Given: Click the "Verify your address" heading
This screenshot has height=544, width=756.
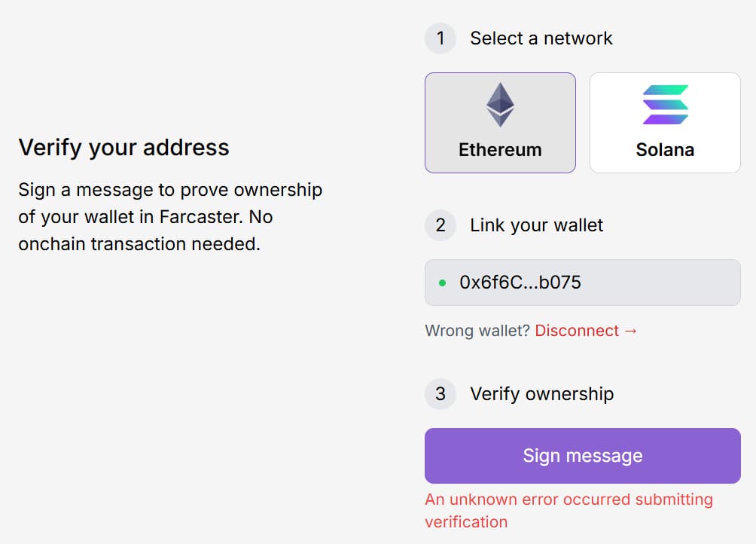Looking at the screenshot, I should point(123,147).
